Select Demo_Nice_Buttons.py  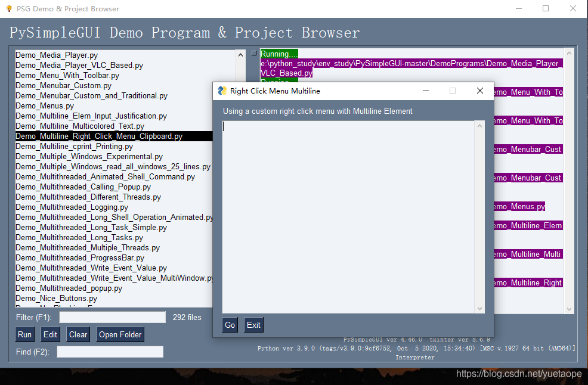(x=56, y=298)
